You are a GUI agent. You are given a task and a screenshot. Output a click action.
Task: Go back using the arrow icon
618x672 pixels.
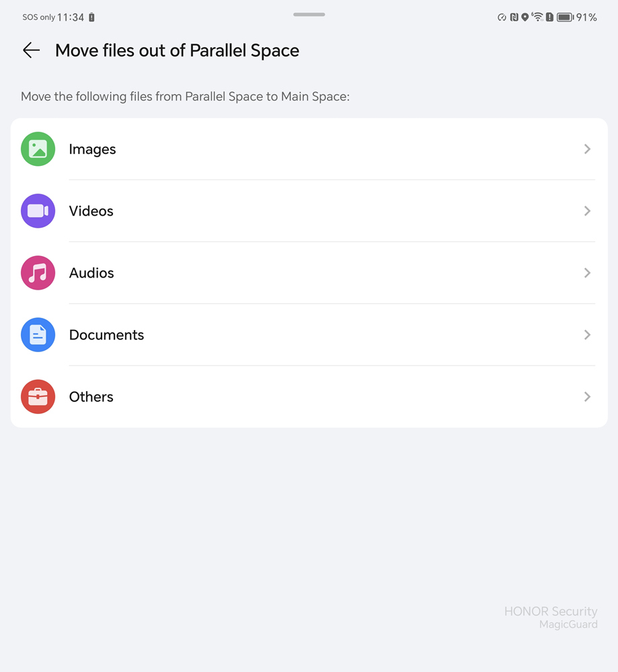click(32, 50)
